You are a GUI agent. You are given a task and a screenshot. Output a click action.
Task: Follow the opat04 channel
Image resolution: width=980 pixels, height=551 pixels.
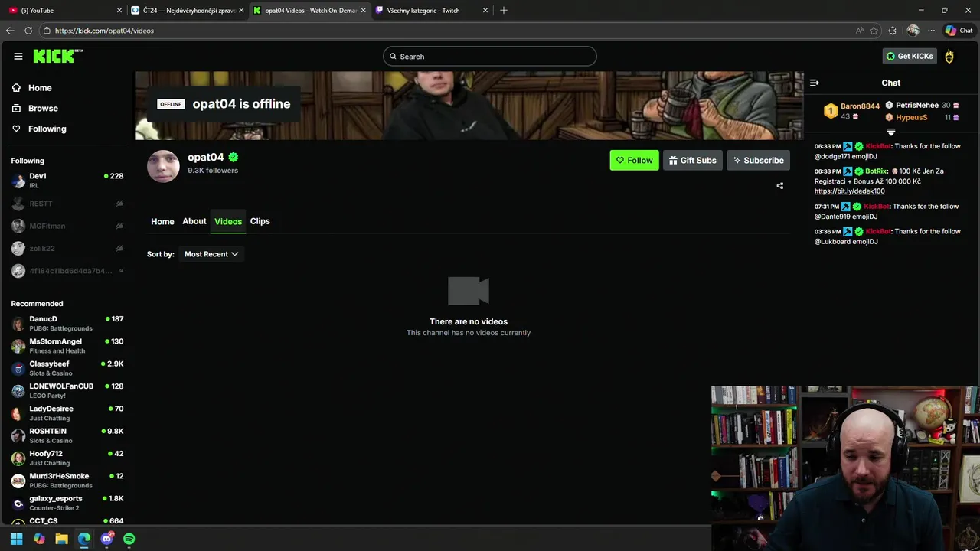[634, 160]
